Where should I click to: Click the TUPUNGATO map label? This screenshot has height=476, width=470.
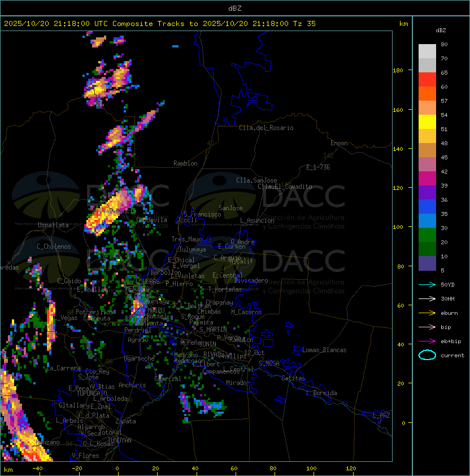tap(92, 393)
